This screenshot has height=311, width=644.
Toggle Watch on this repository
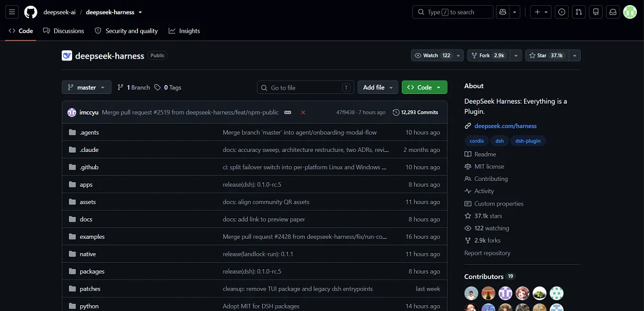tap(433, 55)
